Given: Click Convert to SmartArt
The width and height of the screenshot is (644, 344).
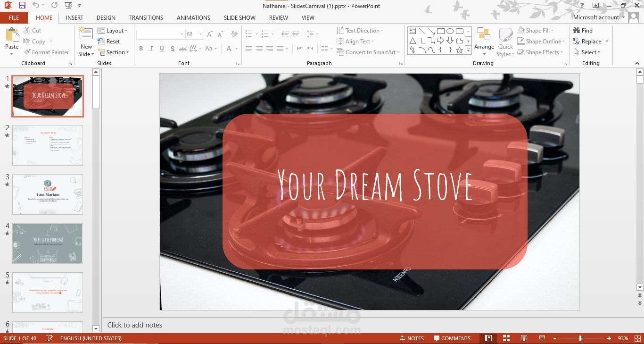Looking at the screenshot, I should click(368, 52).
